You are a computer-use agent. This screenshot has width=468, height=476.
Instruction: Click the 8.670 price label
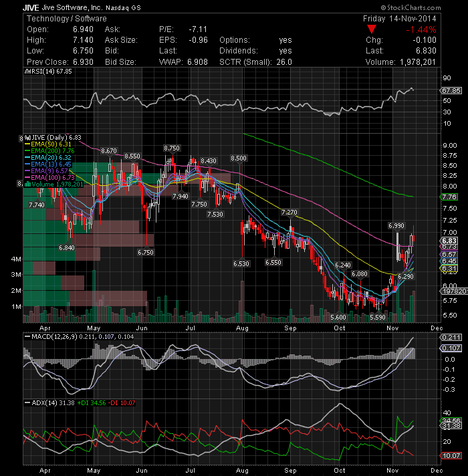(x=109, y=150)
